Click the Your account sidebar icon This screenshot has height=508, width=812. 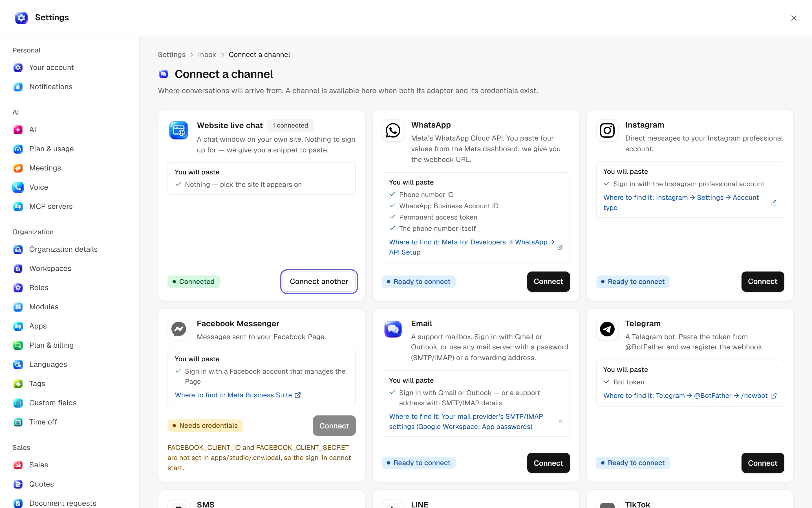18,67
